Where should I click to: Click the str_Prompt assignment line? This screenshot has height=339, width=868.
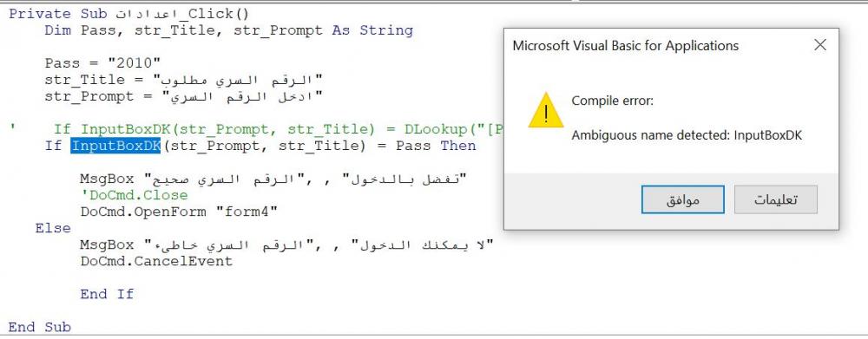[183, 97]
